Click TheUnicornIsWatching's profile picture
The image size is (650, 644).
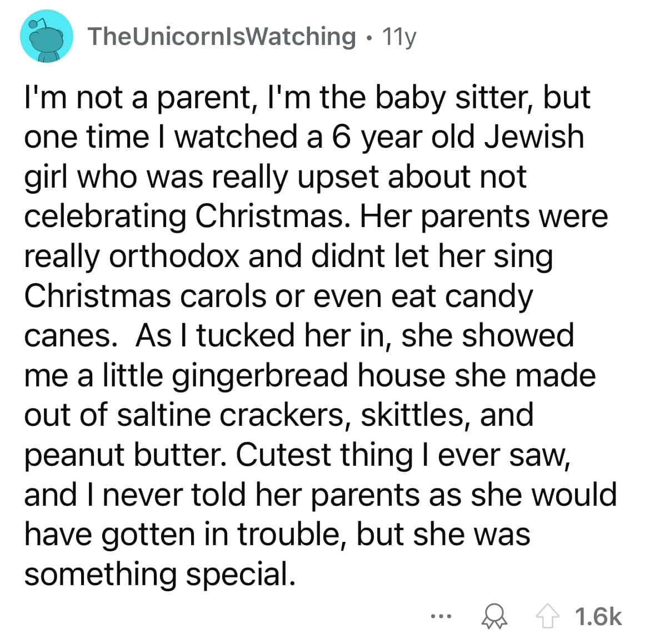47,36
